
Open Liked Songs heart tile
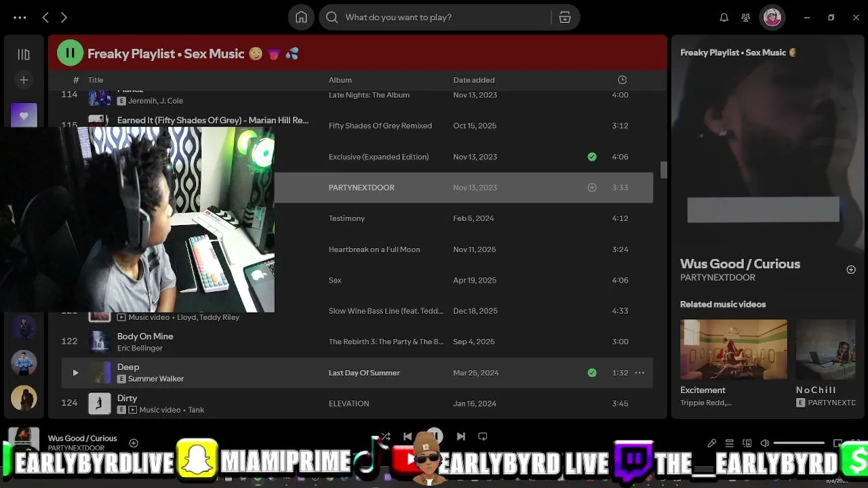pos(24,115)
